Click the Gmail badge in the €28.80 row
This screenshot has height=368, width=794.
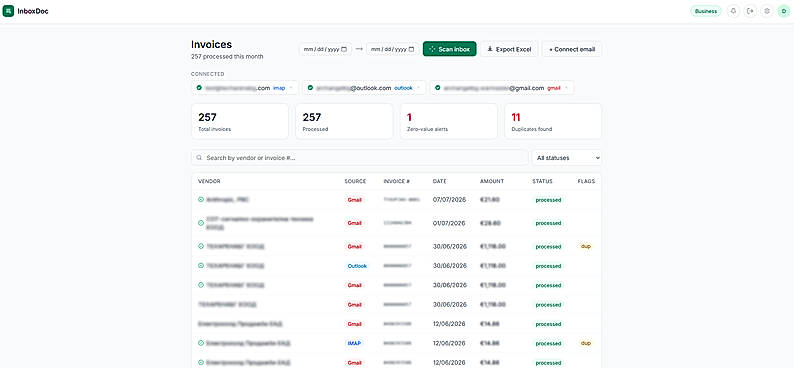click(354, 223)
